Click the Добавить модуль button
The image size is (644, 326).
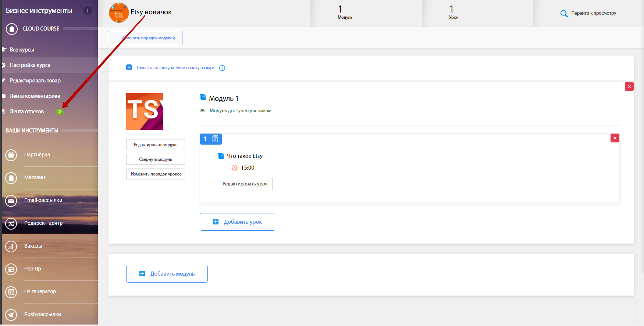(167, 274)
